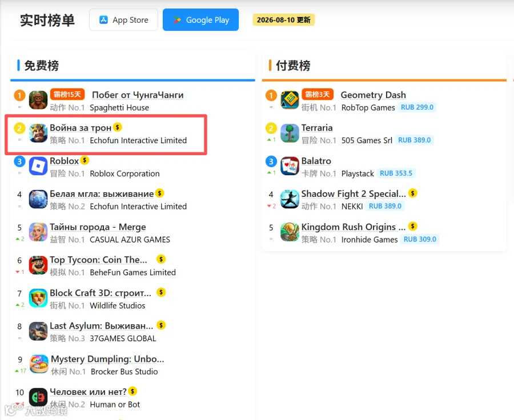Image resolution: width=514 pixels, height=420 pixels.
Task: Click publisher CASUAL AZUR GAMES
Action: pyautogui.click(x=130, y=240)
